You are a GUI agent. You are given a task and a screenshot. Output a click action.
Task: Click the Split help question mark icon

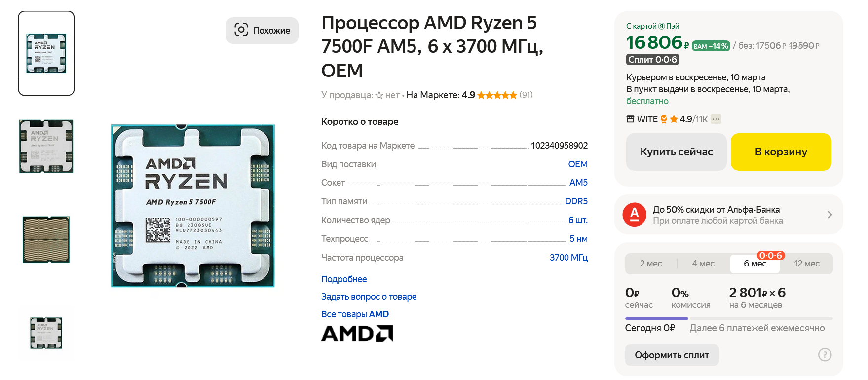[x=825, y=355]
